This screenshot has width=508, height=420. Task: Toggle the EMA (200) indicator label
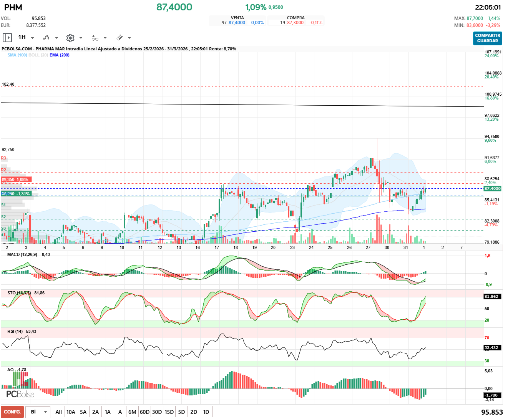click(x=60, y=55)
